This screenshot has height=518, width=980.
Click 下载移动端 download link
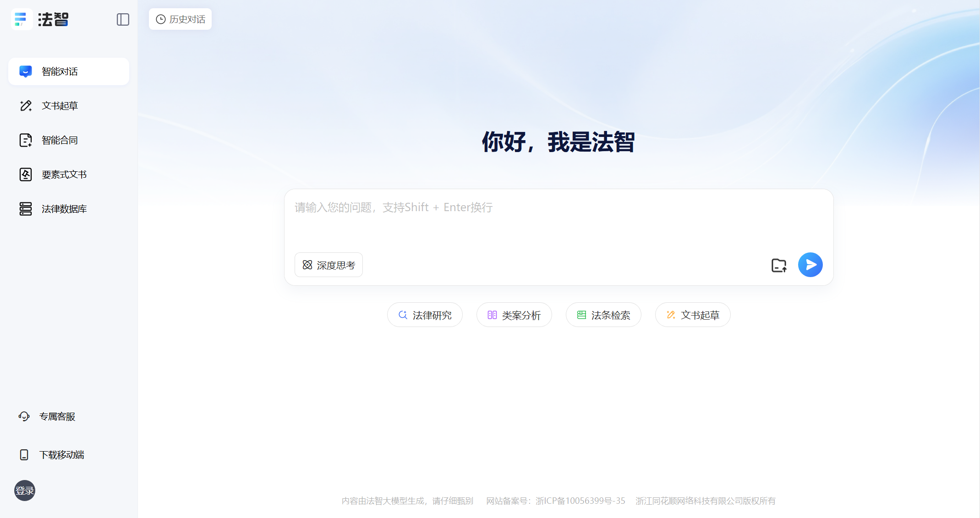[51, 455]
